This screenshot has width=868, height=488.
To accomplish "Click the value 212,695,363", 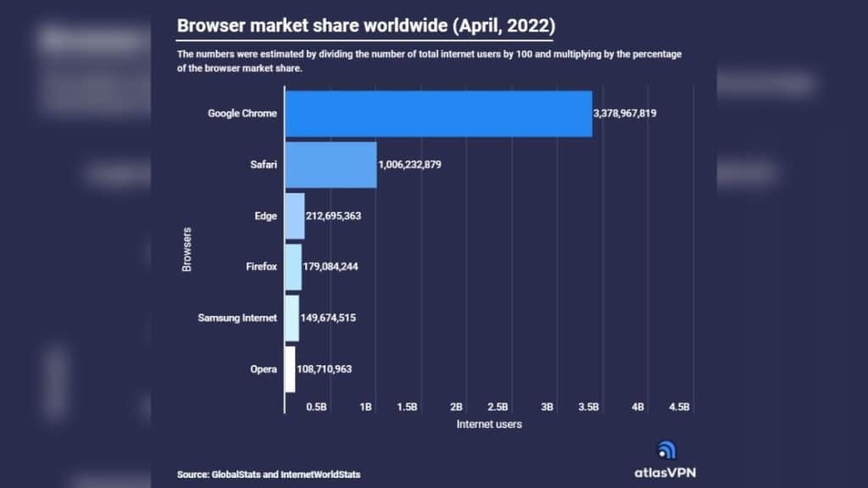I will point(333,216).
